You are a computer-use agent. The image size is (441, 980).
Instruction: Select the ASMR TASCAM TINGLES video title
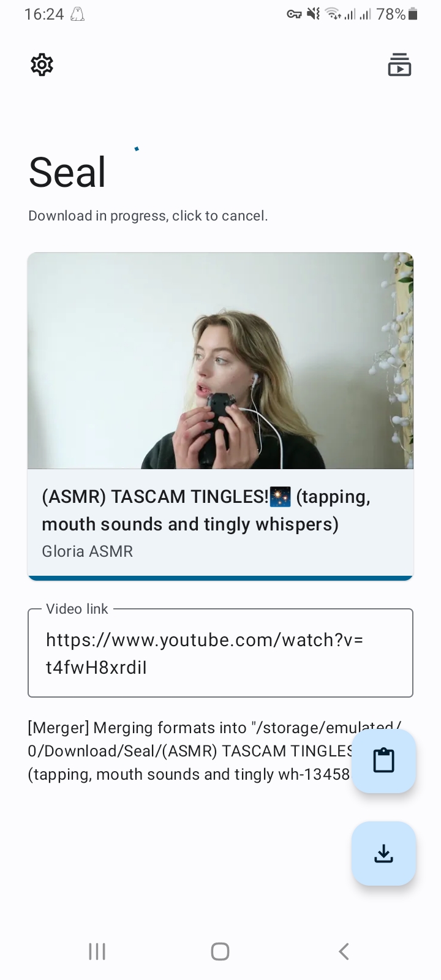tap(206, 510)
